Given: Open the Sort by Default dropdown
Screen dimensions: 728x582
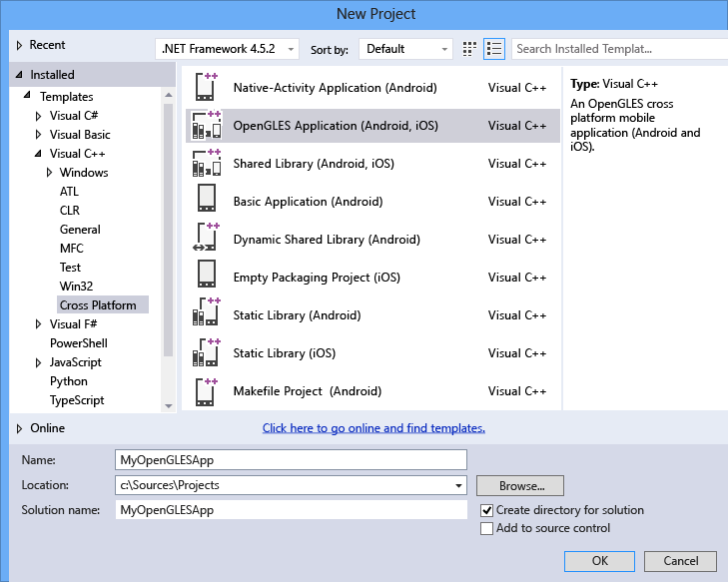Looking at the screenshot, I should click(x=405, y=49).
